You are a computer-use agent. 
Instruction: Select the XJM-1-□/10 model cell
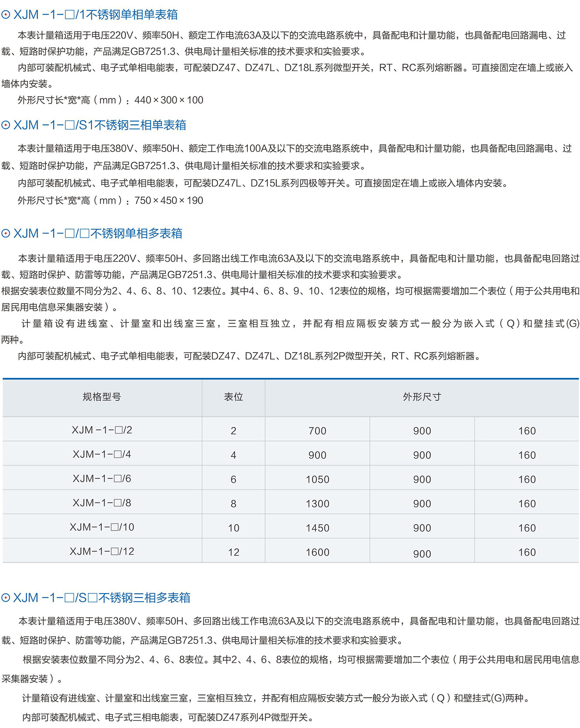[102, 527]
